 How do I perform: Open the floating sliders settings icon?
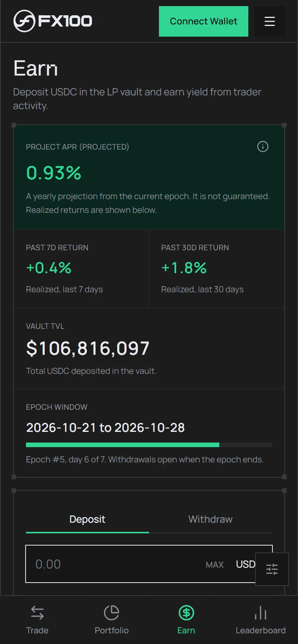[272, 569]
